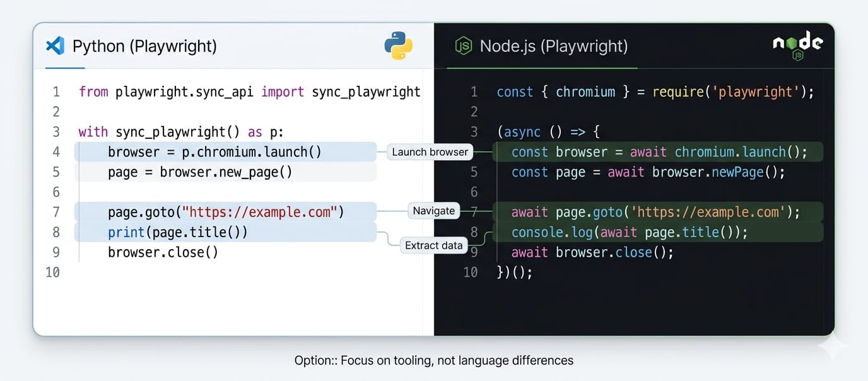This screenshot has height=381, width=868.
Task: Switch to the Python (Playwright) tab
Action: (x=144, y=46)
